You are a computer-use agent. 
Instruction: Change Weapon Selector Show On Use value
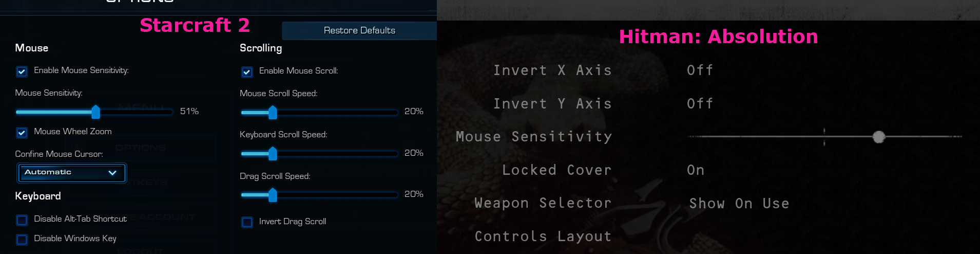click(739, 204)
